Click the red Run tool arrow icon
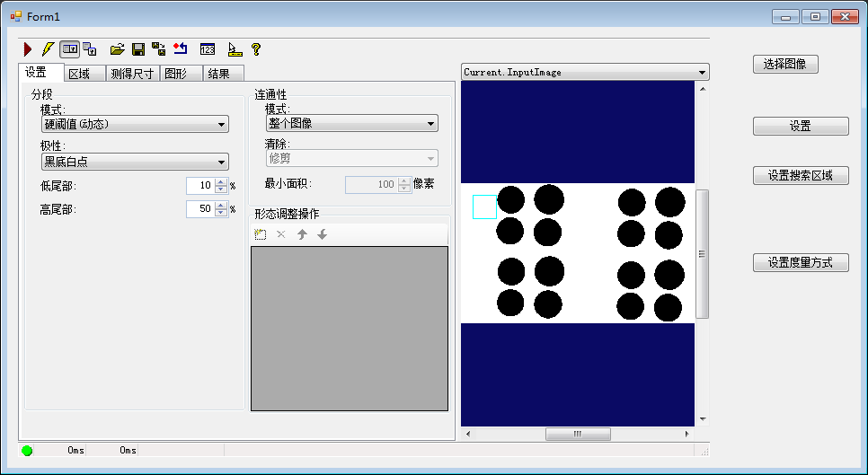Screen dimensions: 868x475 point(28,49)
